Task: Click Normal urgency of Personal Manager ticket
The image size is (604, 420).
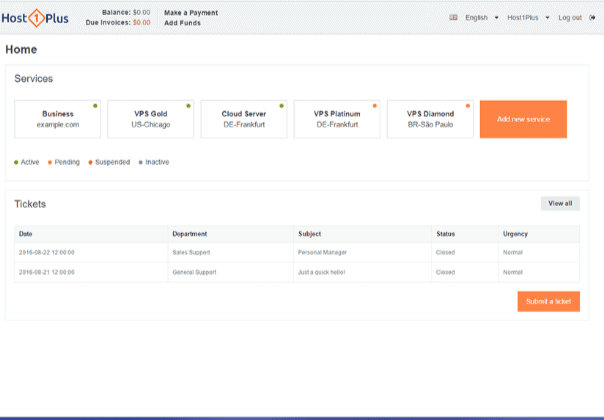Action: pyautogui.click(x=513, y=252)
